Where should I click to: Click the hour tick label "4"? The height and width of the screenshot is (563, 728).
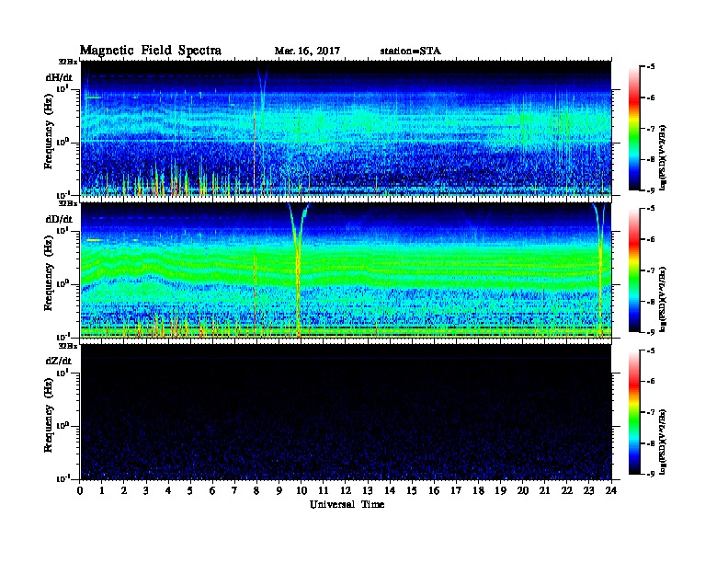coord(168,490)
